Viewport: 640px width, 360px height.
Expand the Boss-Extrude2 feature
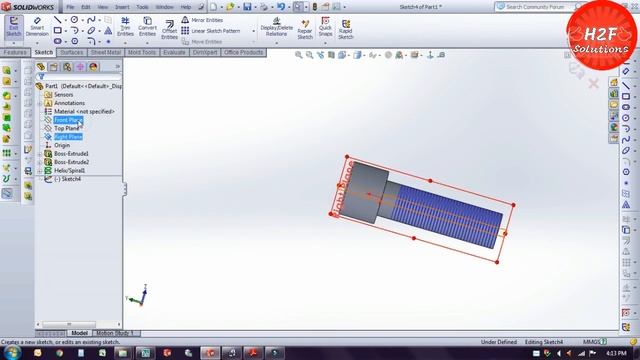[x=40, y=162]
